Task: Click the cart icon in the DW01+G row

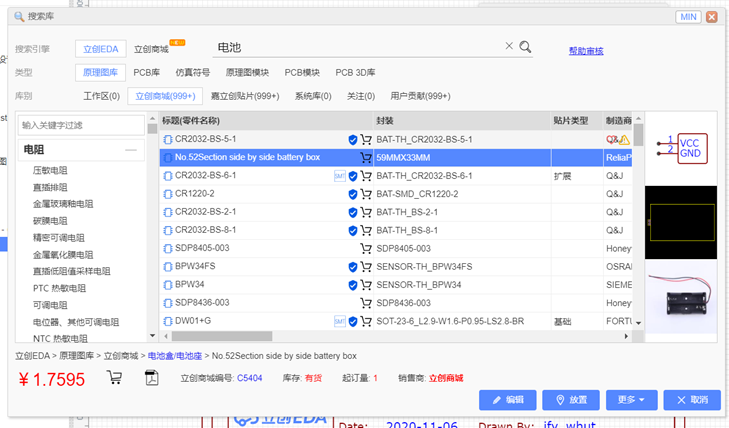Action: pyautogui.click(x=366, y=321)
